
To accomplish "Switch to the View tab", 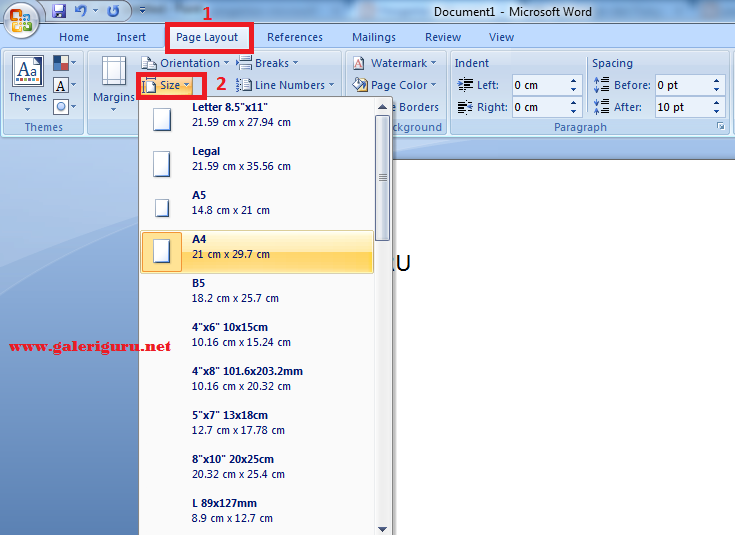I will tap(501, 37).
